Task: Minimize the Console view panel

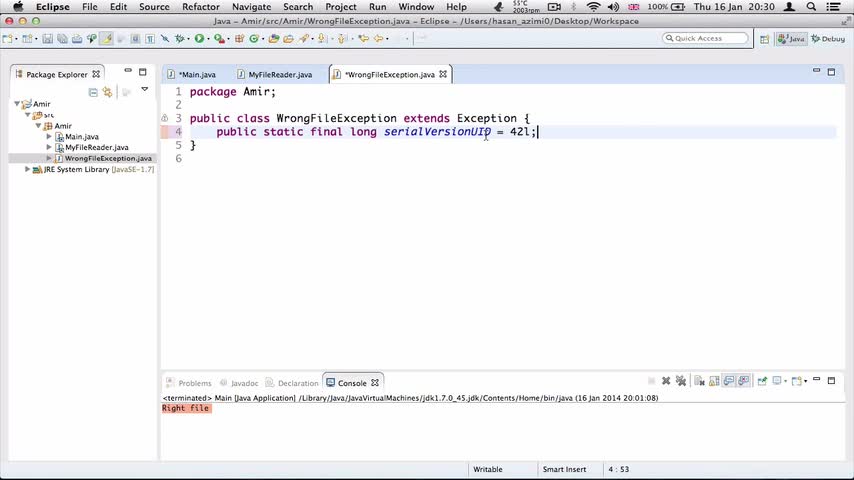Action: [816, 380]
